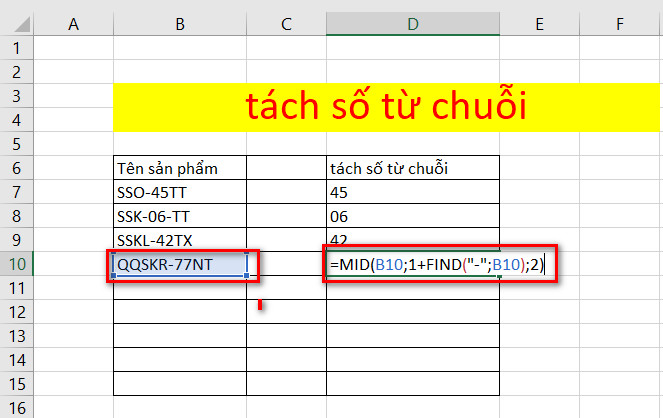Select row 1 header

[x=16, y=48]
